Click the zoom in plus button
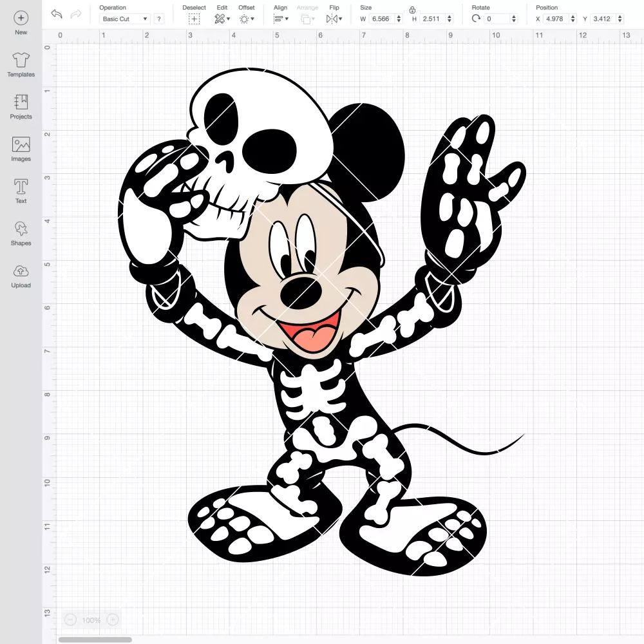 tap(113, 620)
